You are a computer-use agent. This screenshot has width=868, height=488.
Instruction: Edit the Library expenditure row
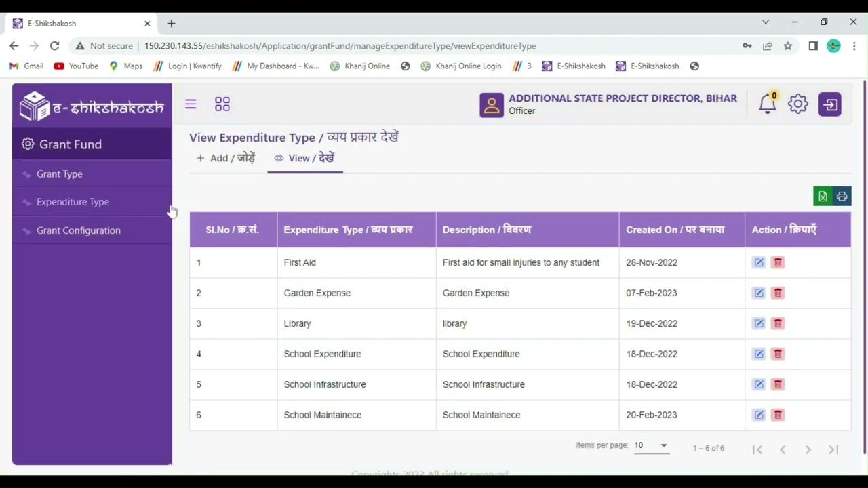pyautogui.click(x=759, y=323)
